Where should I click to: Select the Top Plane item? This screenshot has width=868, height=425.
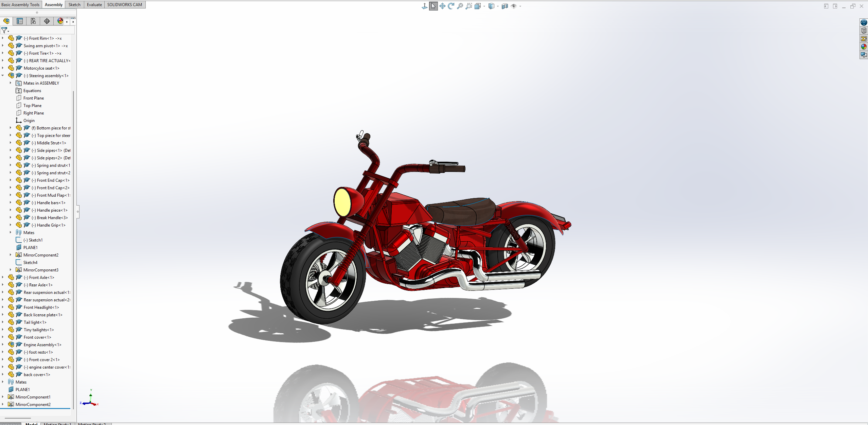[32, 106]
